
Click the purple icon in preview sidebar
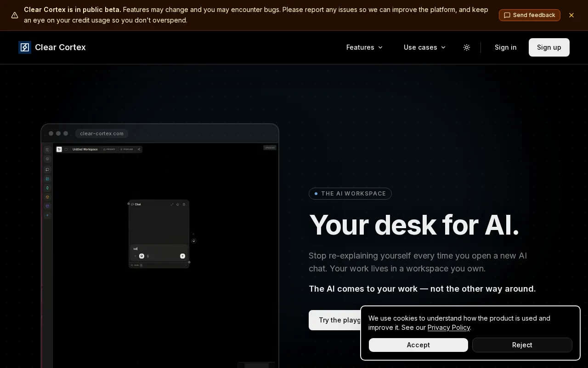[x=47, y=206]
